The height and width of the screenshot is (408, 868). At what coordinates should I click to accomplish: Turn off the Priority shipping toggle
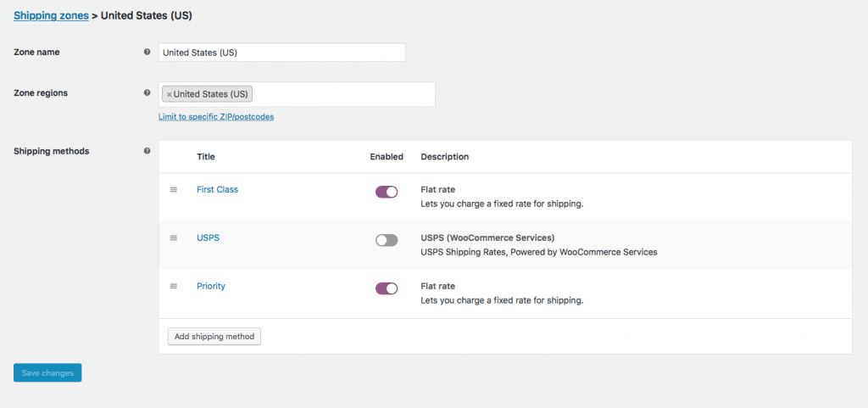pyautogui.click(x=387, y=288)
